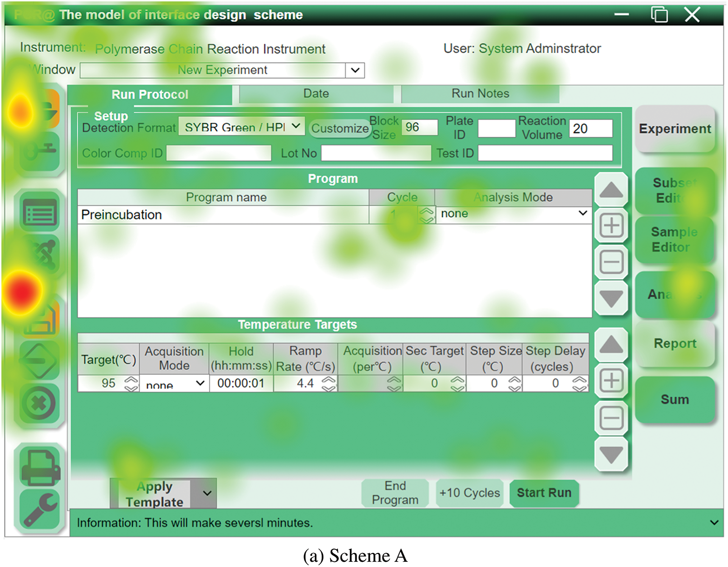The height and width of the screenshot is (567, 728).
Task: Open the list window icon in sidebar
Action: pyautogui.click(x=40, y=213)
